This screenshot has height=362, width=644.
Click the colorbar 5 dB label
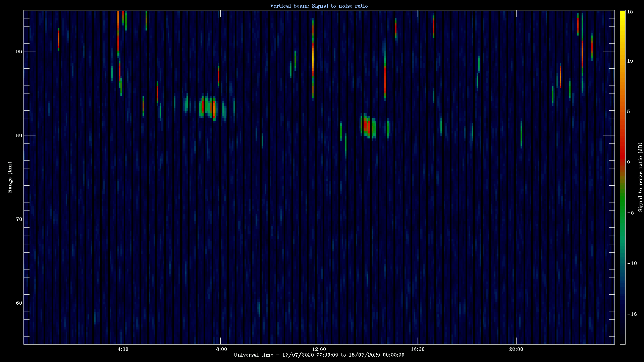pyautogui.click(x=629, y=112)
